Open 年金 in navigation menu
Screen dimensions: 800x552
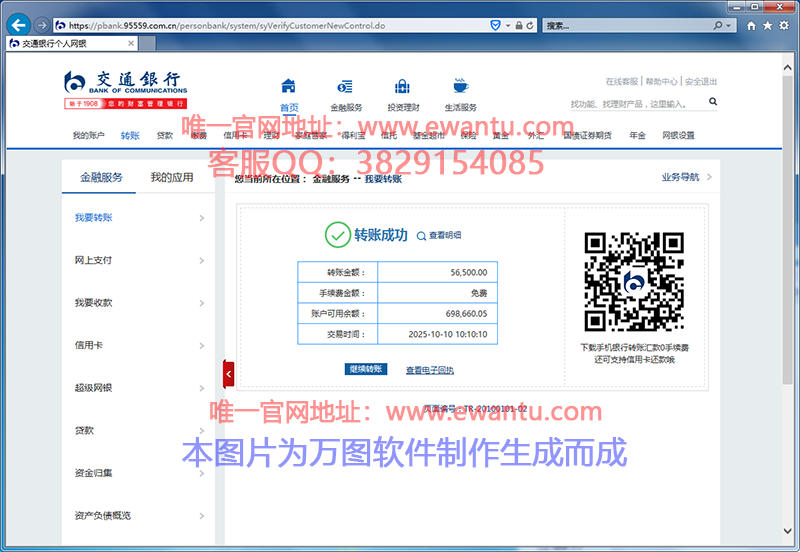tap(637, 135)
